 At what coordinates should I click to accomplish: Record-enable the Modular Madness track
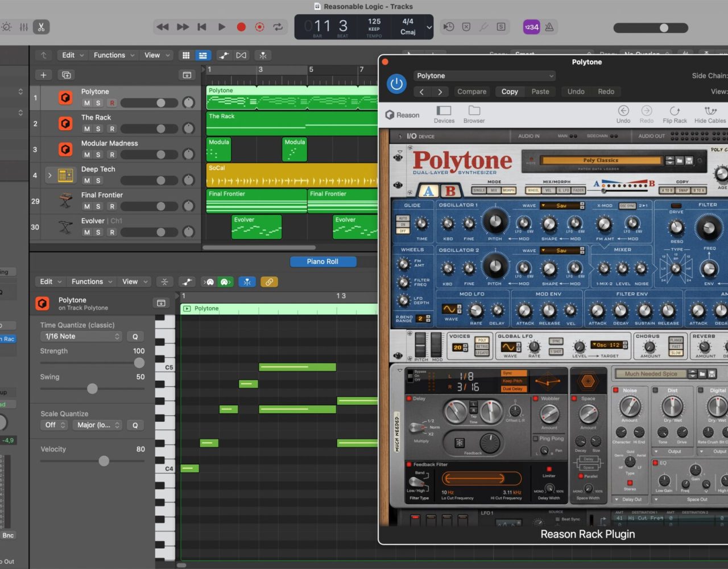tap(112, 155)
